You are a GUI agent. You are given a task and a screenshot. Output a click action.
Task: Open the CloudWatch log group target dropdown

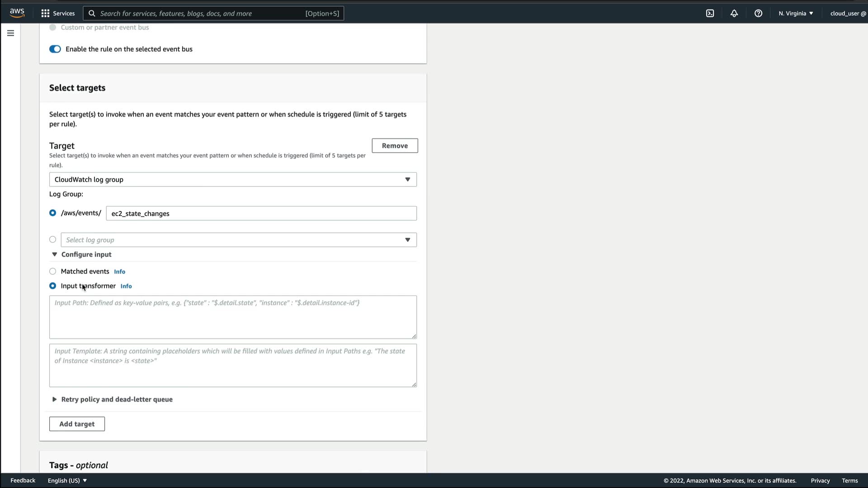click(232, 179)
